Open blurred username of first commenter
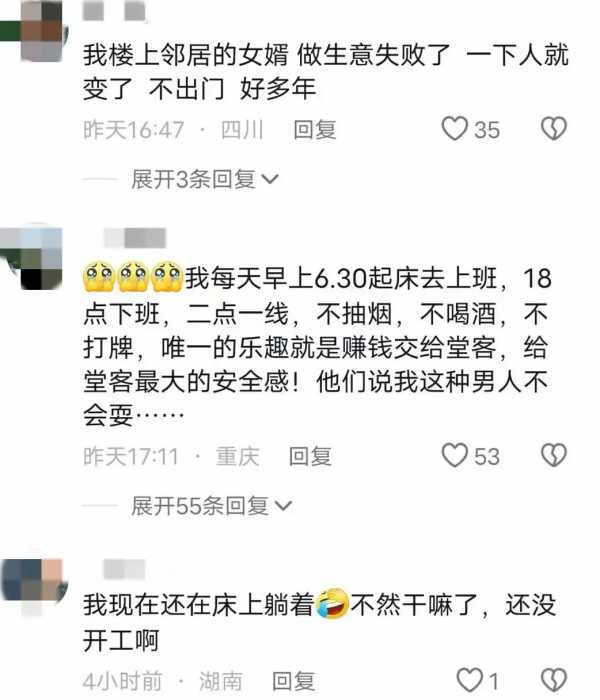 [114, 12]
